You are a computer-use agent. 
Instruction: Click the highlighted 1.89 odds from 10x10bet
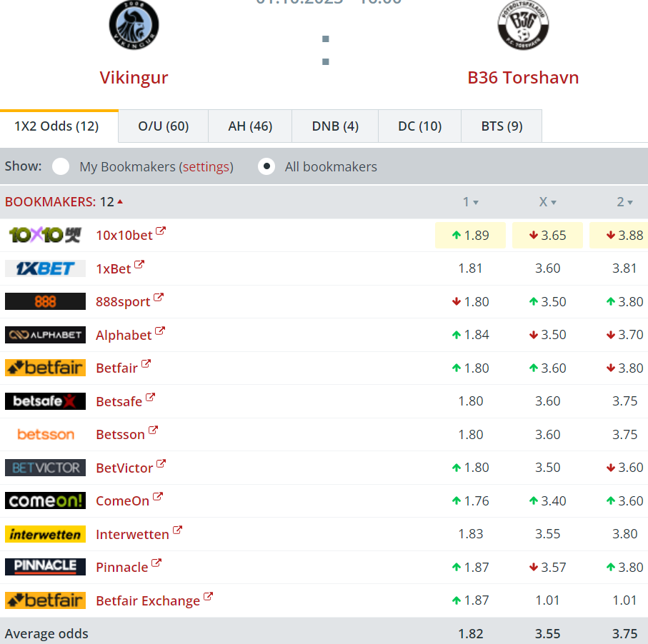[470, 236]
